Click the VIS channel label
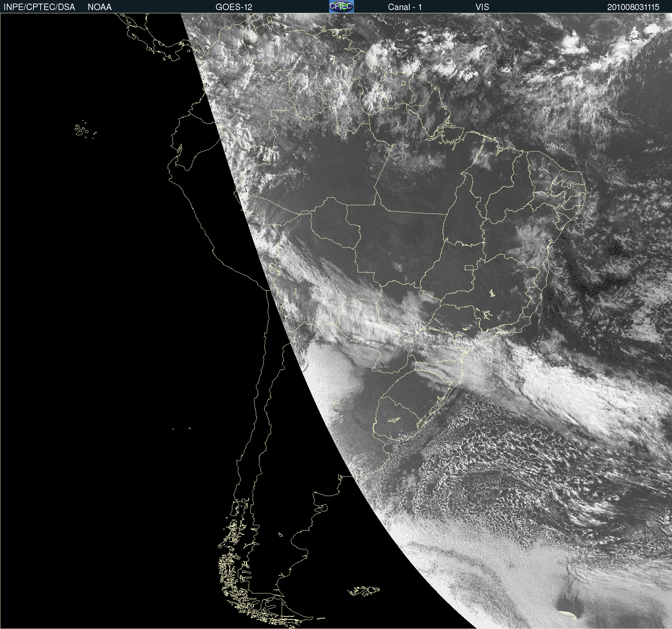Image resolution: width=672 pixels, height=629 pixels. 482,7
